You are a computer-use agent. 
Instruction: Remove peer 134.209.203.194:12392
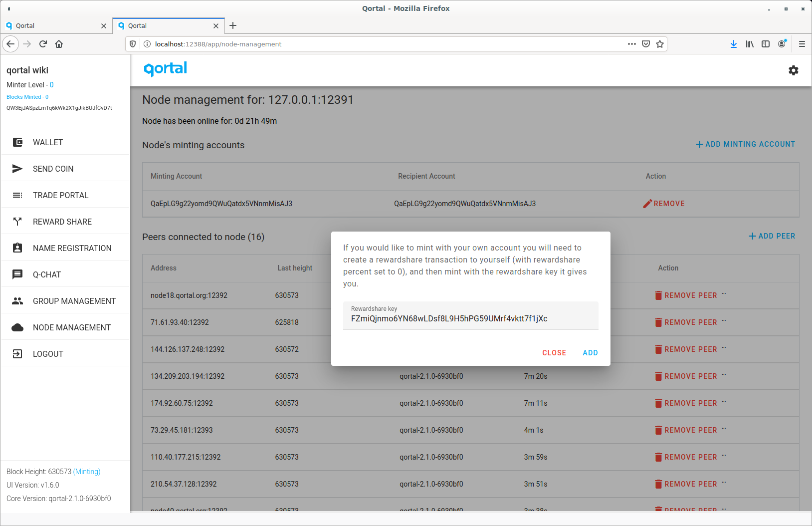click(686, 376)
